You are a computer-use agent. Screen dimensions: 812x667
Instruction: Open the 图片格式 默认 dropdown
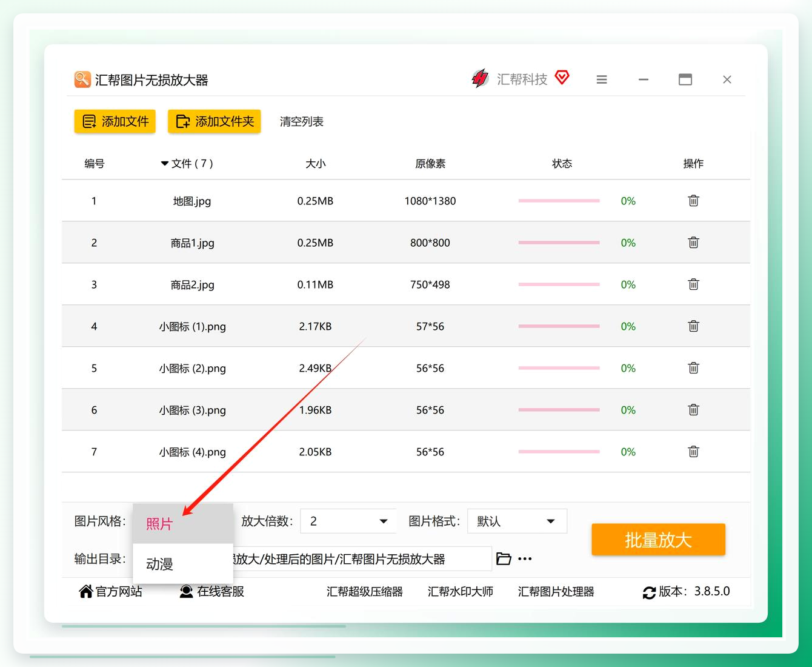coord(517,521)
